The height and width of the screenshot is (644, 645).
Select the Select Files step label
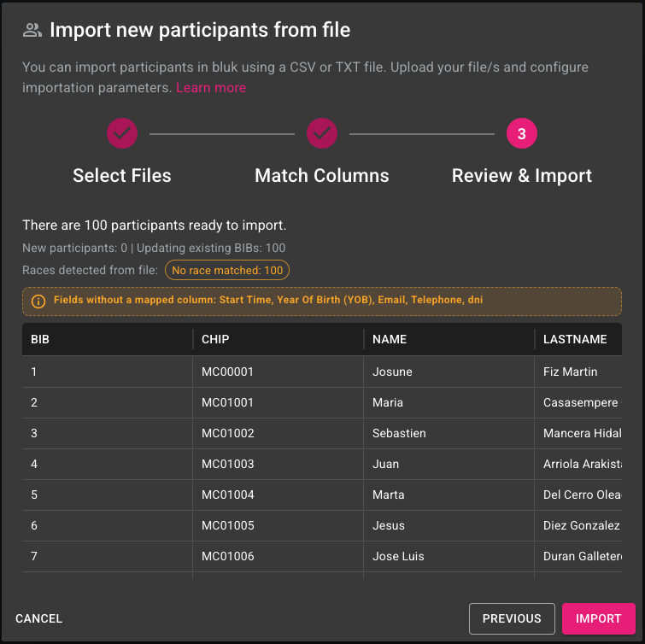(x=122, y=176)
